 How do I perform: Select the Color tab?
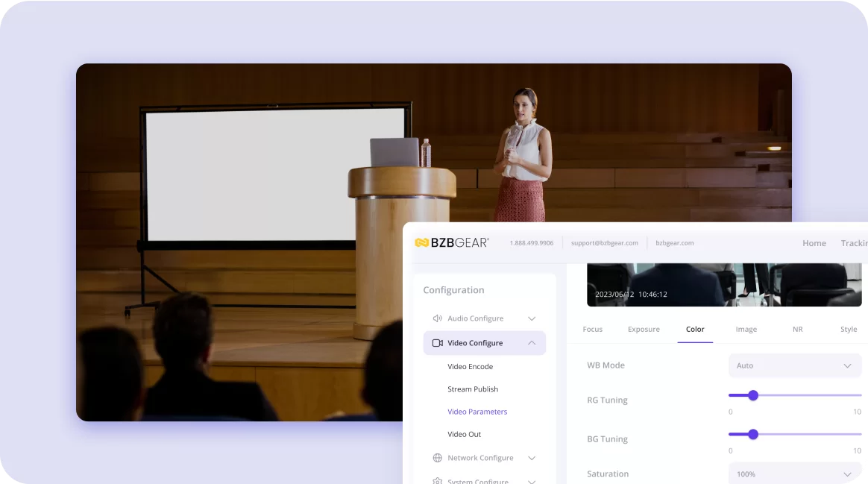[695, 329]
